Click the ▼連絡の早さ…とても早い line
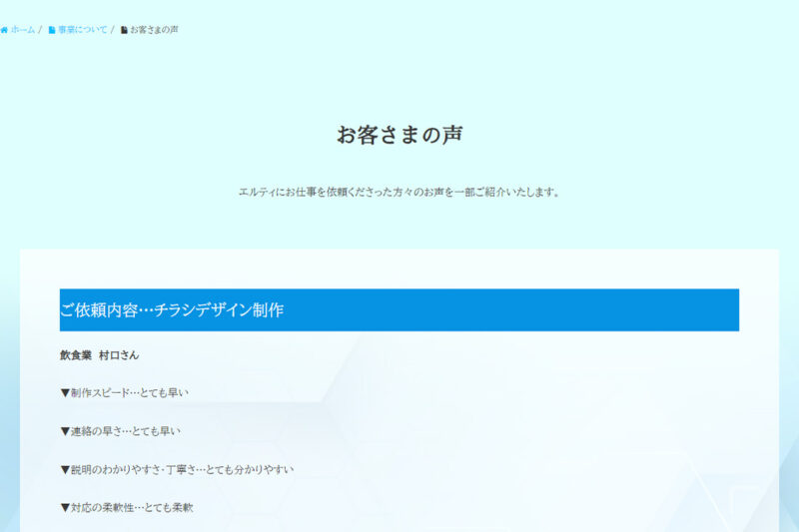Image resolution: width=799 pixels, height=532 pixels. tap(120, 431)
